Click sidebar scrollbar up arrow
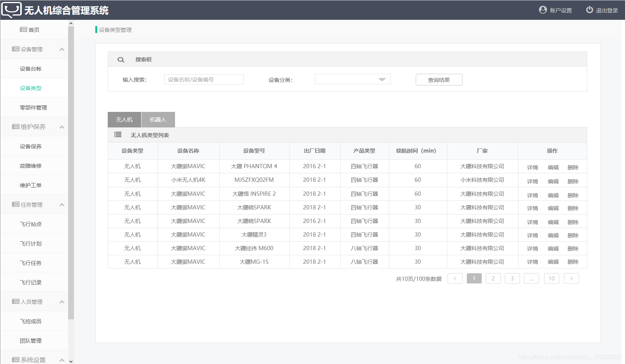The image size is (625, 364). [x=71, y=23]
